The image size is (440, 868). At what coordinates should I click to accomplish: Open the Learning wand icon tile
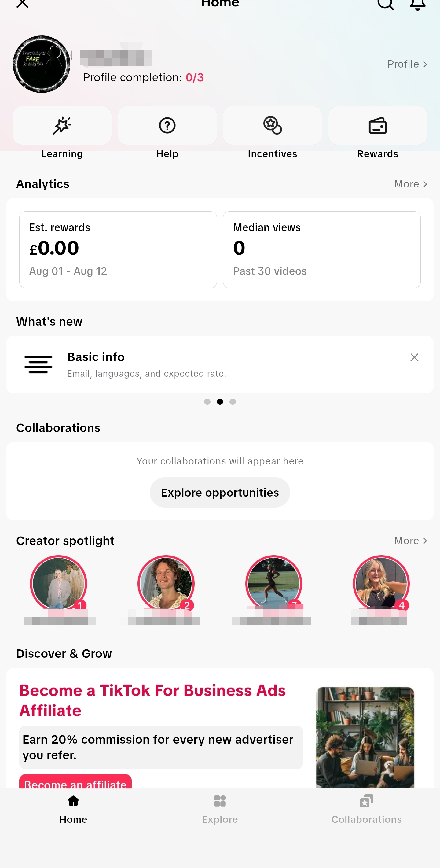[x=62, y=126]
